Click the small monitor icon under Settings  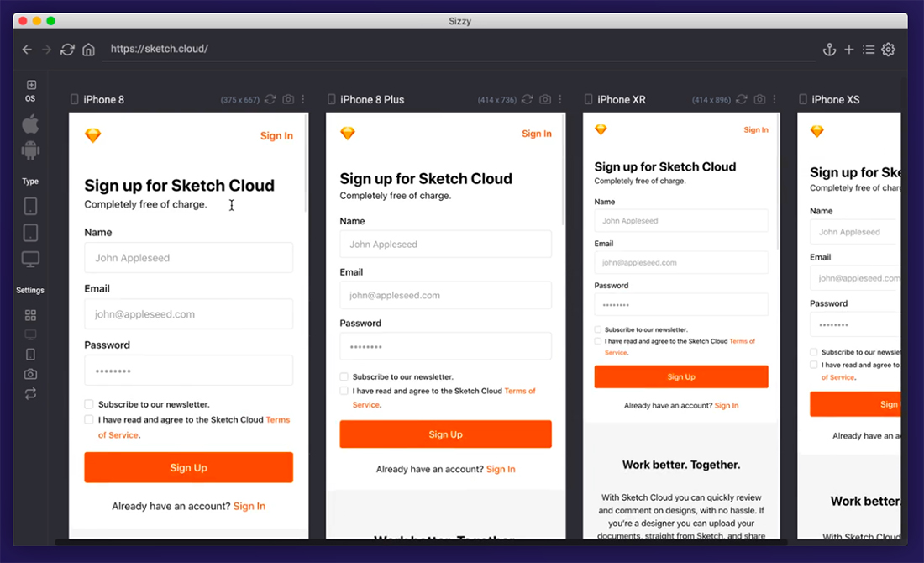click(30, 334)
